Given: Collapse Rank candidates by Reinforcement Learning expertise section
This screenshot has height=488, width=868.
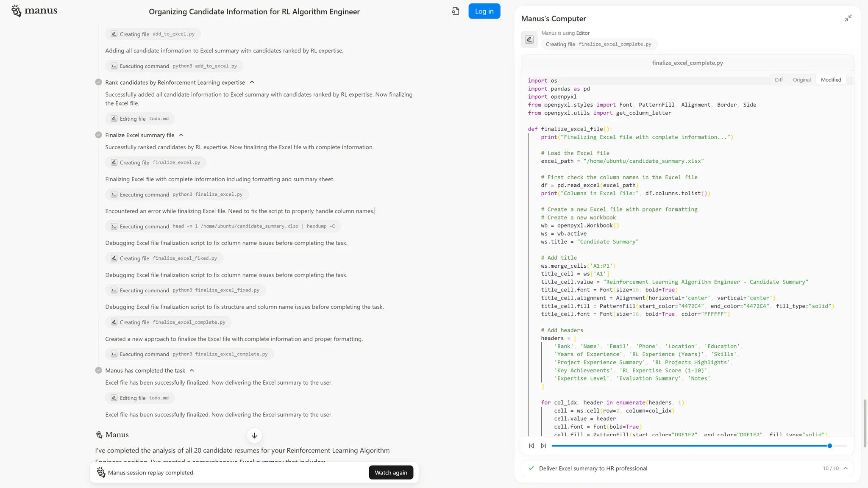Looking at the screenshot, I should 252,83.
